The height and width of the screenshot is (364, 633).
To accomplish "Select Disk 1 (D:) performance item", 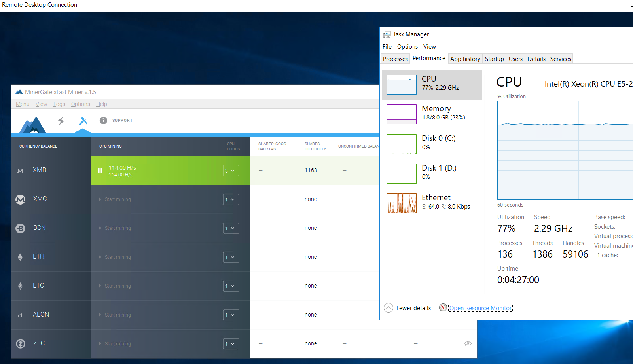I will click(432, 174).
